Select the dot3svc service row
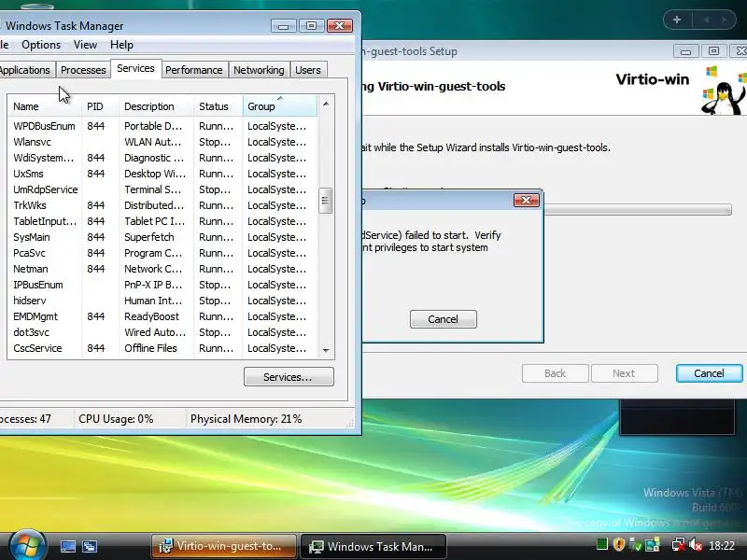This screenshot has height=560, width=747. (x=162, y=332)
